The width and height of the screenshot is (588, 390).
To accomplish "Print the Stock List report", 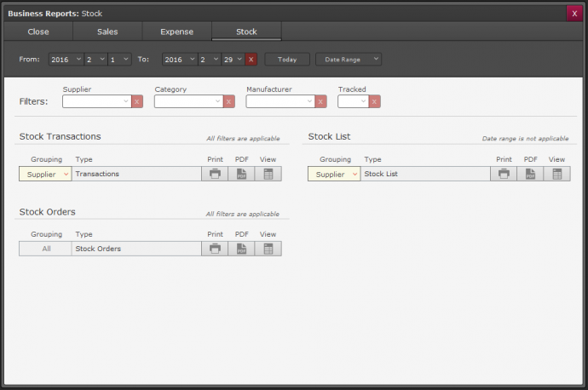I will [x=504, y=174].
